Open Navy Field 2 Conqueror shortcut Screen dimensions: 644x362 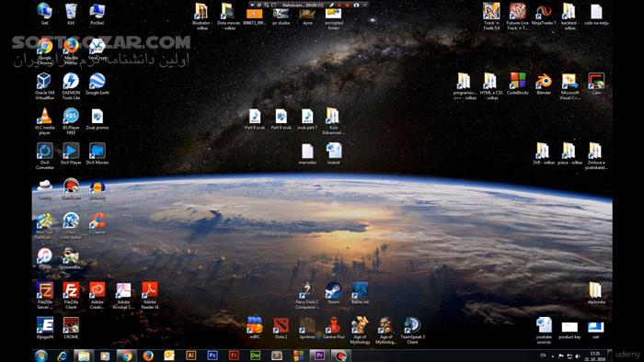307,295
